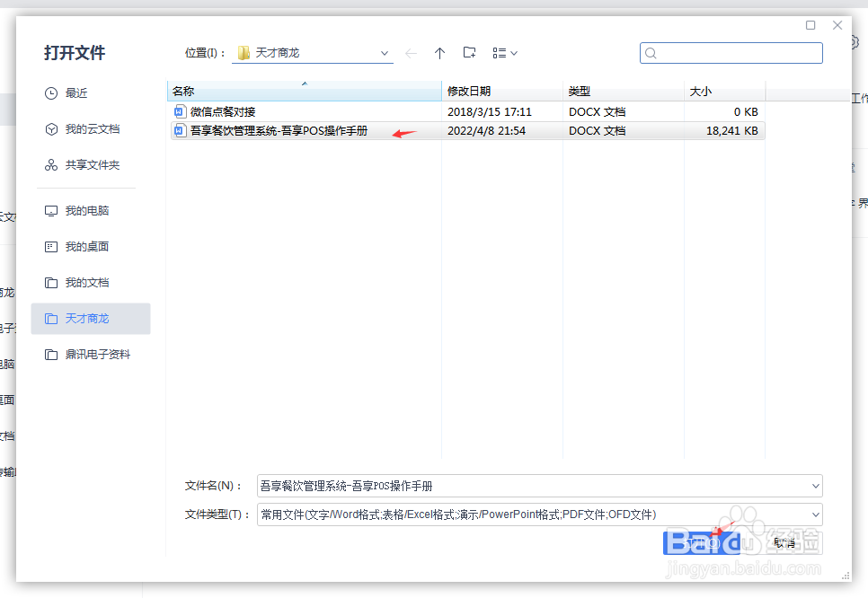Image resolution: width=868 pixels, height=598 pixels.
Task: Close the open file dialog
Action: pyautogui.click(x=837, y=25)
